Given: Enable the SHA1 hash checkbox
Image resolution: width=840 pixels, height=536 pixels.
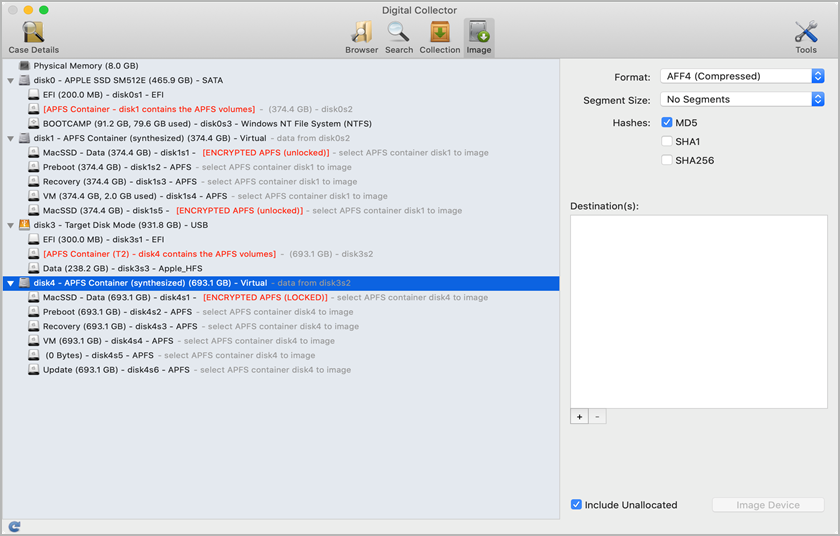Looking at the screenshot, I should [667, 141].
